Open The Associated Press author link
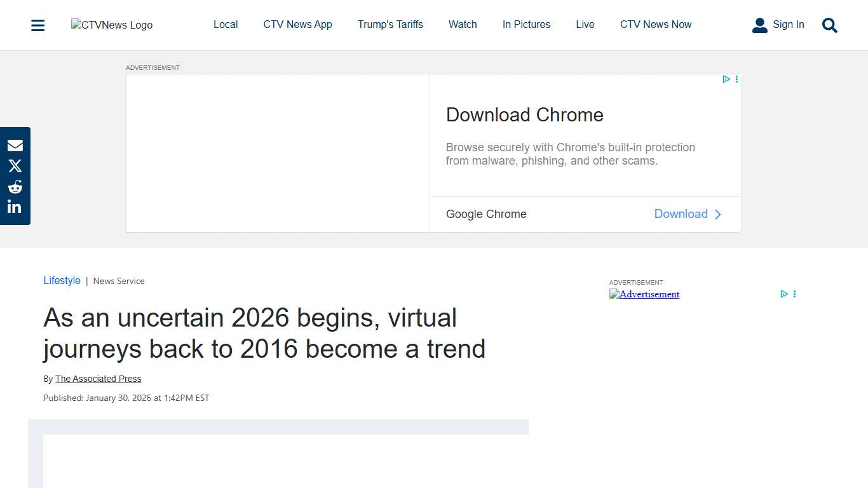The height and width of the screenshot is (488, 868). pyautogui.click(x=98, y=379)
